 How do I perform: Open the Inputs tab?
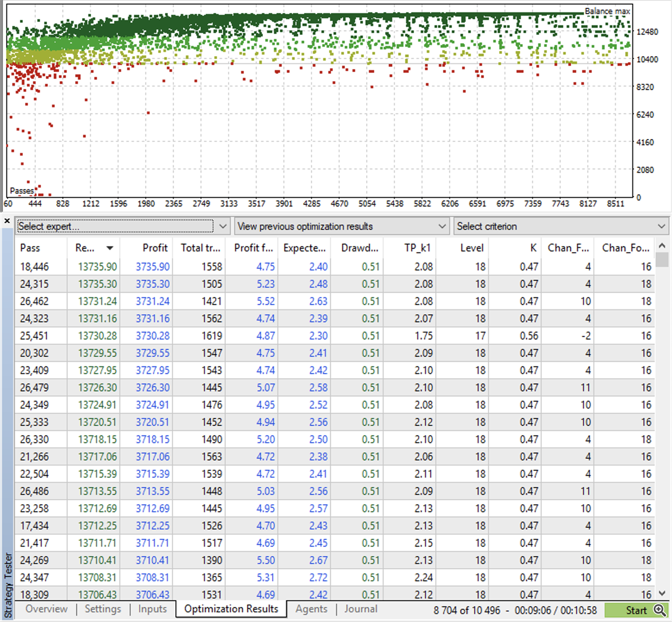[x=152, y=609]
